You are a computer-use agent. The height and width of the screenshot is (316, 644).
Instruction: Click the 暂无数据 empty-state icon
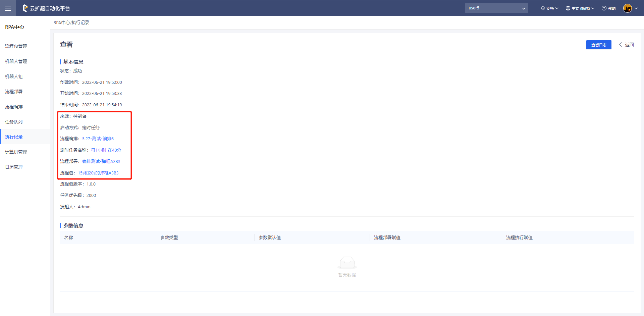click(x=347, y=263)
